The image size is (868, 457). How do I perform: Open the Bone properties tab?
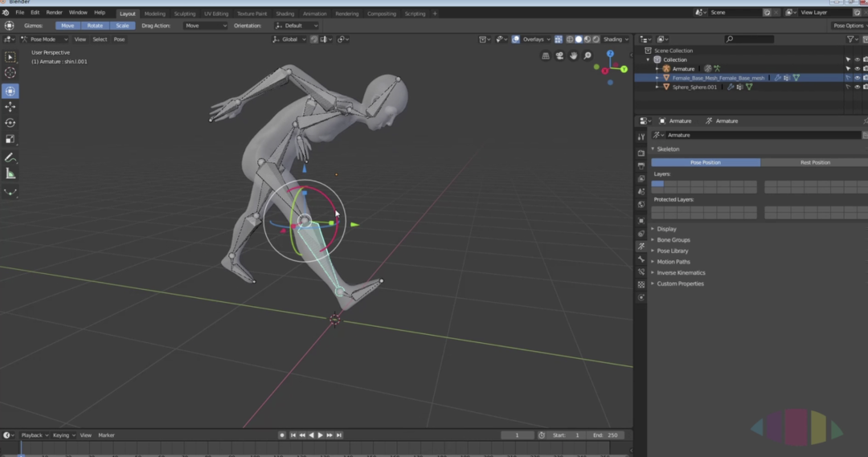click(x=641, y=259)
